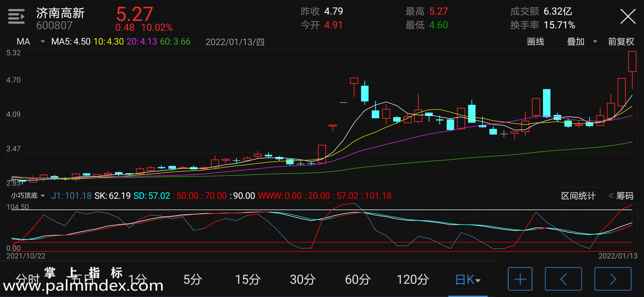Tap the 成交额 6.32亿 value
Viewport: 644px width, 297px height.
point(558,11)
